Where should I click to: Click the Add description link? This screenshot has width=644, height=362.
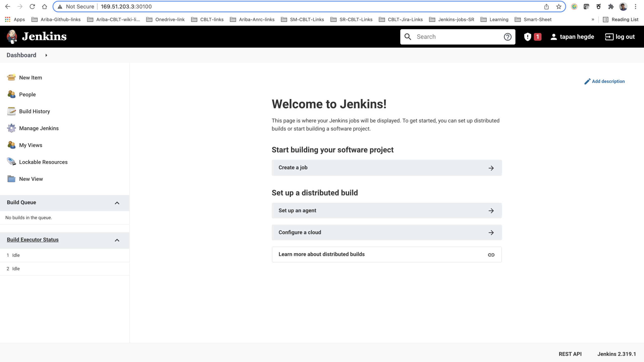(x=604, y=81)
